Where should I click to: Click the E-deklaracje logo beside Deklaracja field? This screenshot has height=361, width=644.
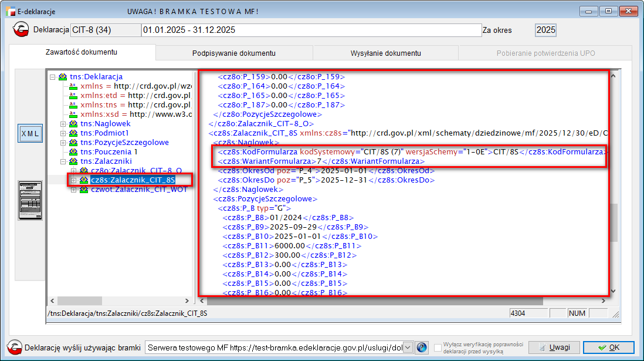pyautogui.click(x=22, y=30)
